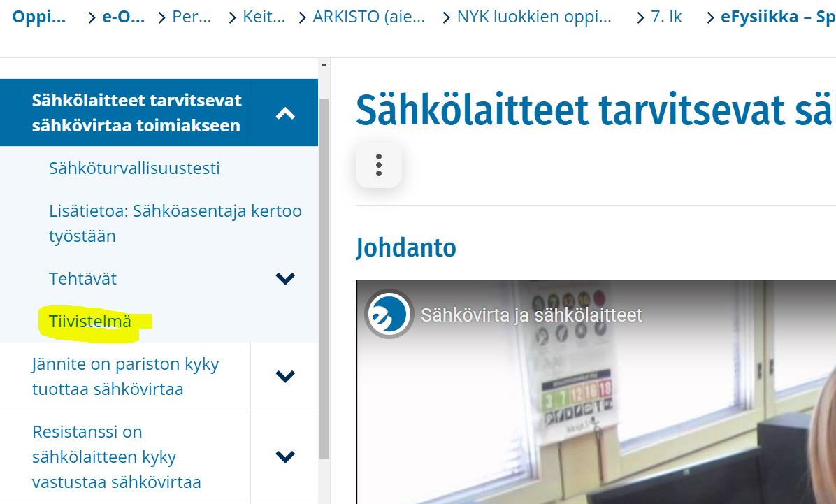Click the sidebar scrollbar up arrow

(x=324, y=64)
